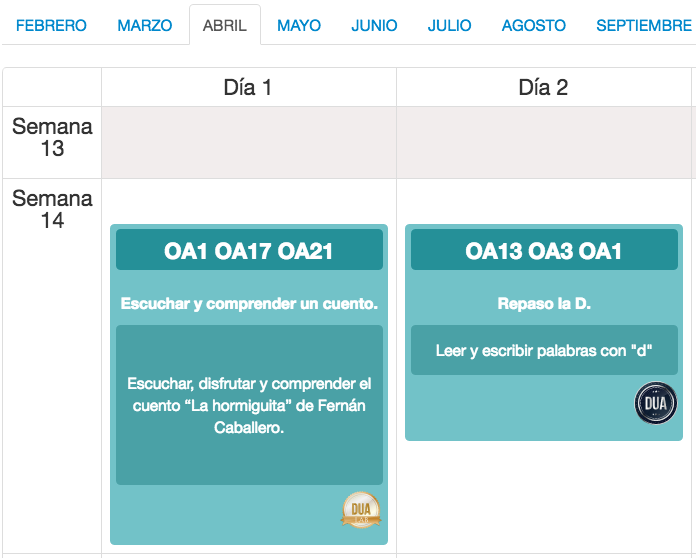
Task: Click the empty Semana 13 Día 2 cell
Action: coord(544,142)
